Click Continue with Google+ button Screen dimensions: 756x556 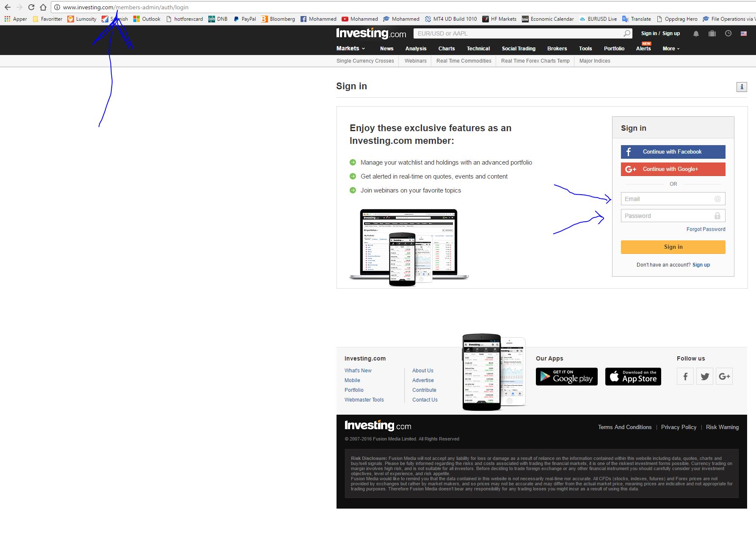(x=673, y=169)
